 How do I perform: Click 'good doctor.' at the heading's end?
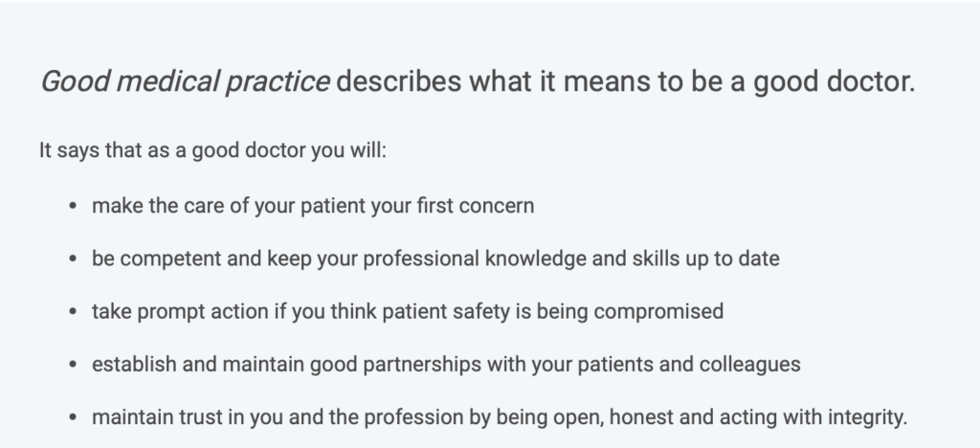tap(835, 82)
